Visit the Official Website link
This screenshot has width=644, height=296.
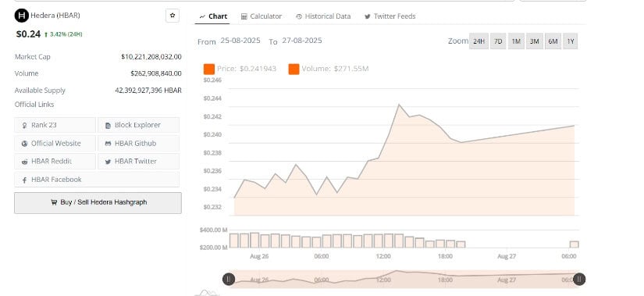coord(55,144)
